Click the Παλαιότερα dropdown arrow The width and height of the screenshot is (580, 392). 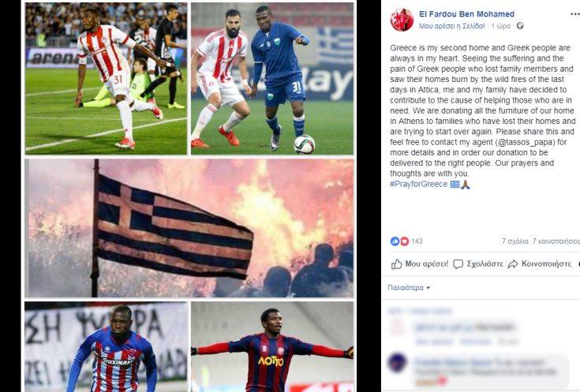click(x=428, y=288)
